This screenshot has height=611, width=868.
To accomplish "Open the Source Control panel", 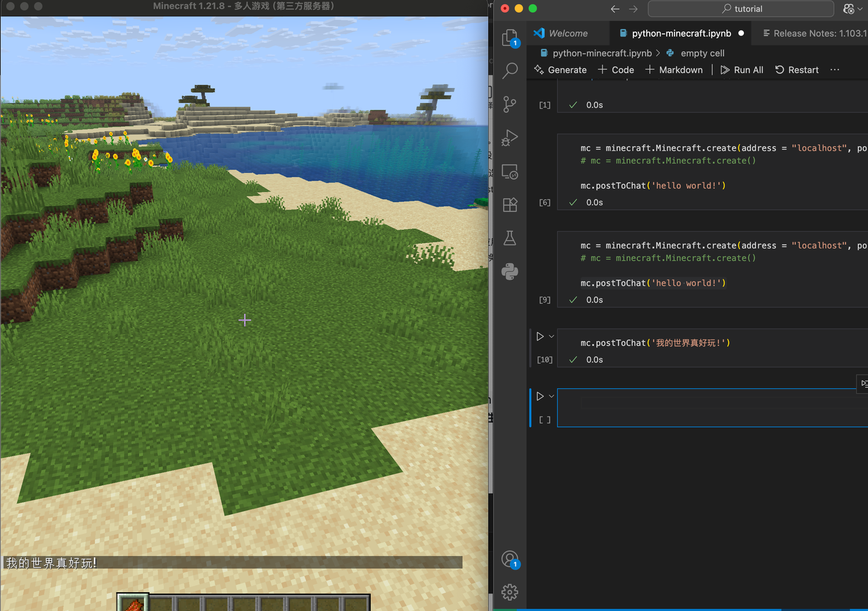I will click(x=510, y=104).
